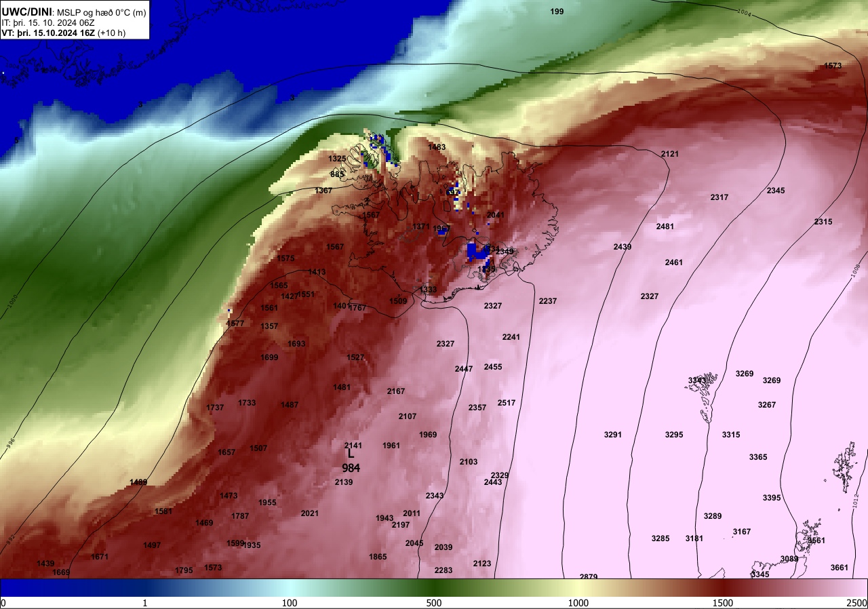The width and height of the screenshot is (868, 609).
Task: Select the 1483 value over north Iceland
Action: click(437, 147)
